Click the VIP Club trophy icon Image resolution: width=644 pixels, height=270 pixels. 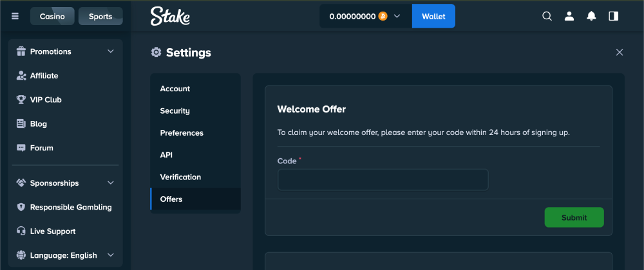[21, 100]
